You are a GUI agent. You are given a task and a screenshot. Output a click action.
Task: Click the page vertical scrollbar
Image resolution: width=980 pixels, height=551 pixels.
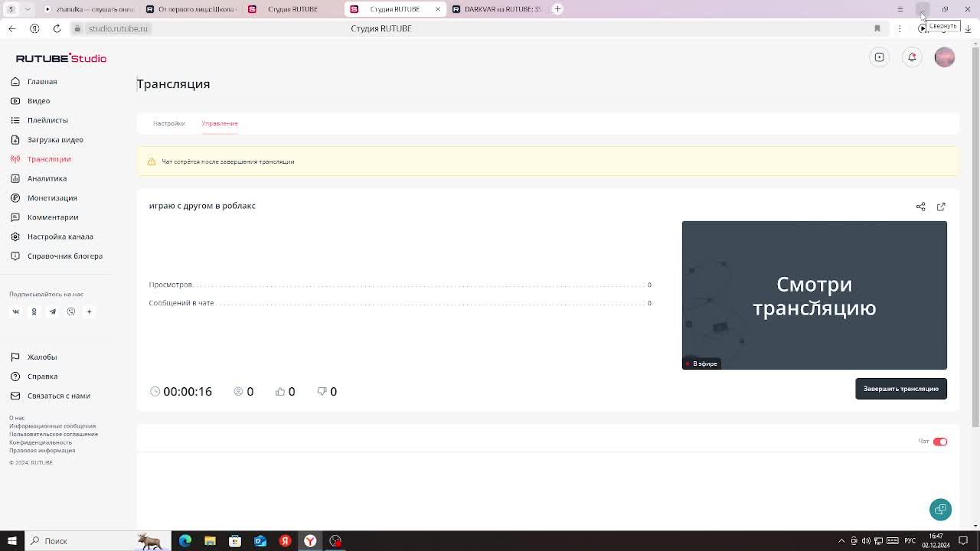coord(975,237)
